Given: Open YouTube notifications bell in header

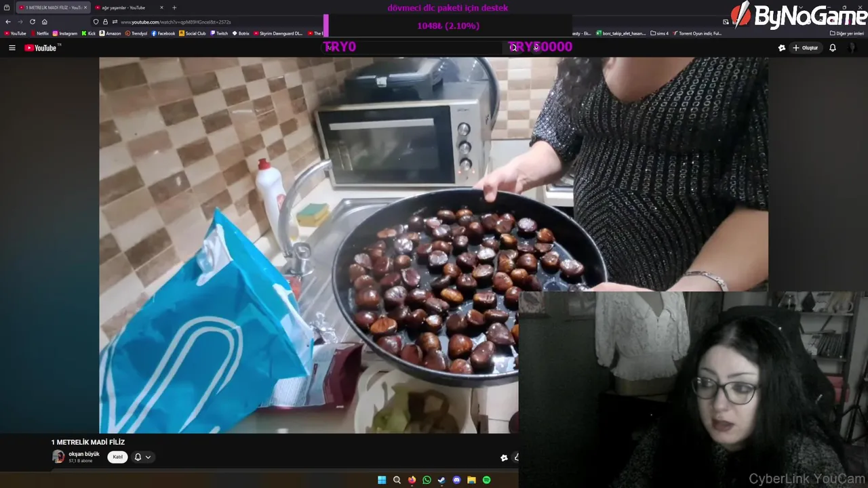Looking at the screenshot, I should coord(833,47).
